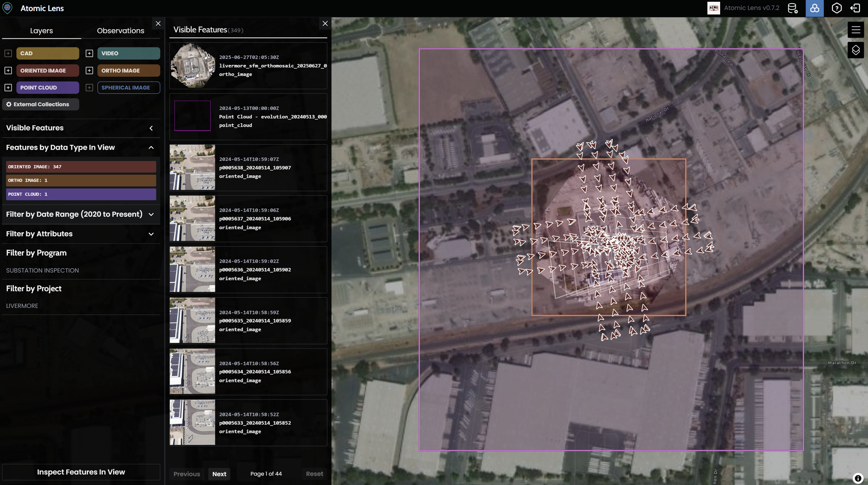
Task: Open thumbnail for p0005638_20240514_105907
Action: click(192, 167)
